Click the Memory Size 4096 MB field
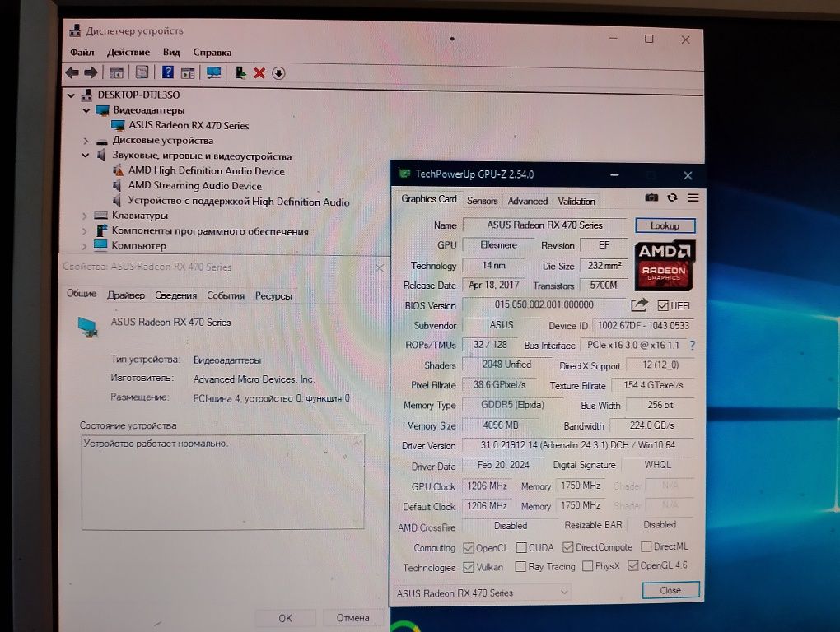Screen dimensions: 840x632 click(x=501, y=425)
